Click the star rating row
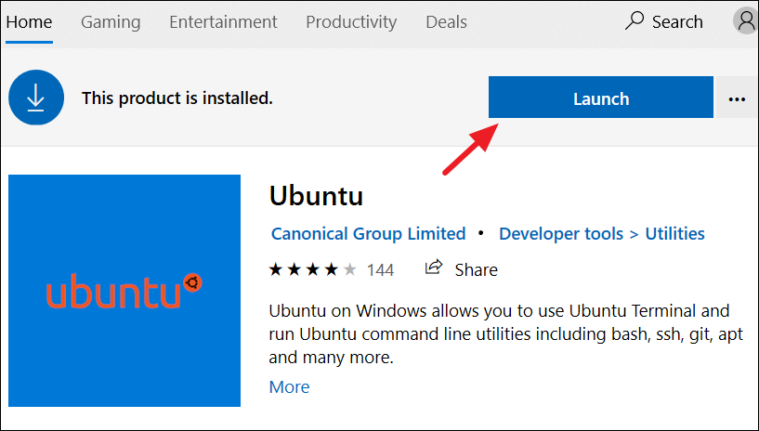Image resolution: width=759 pixels, height=431 pixels. (x=313, y=269)
